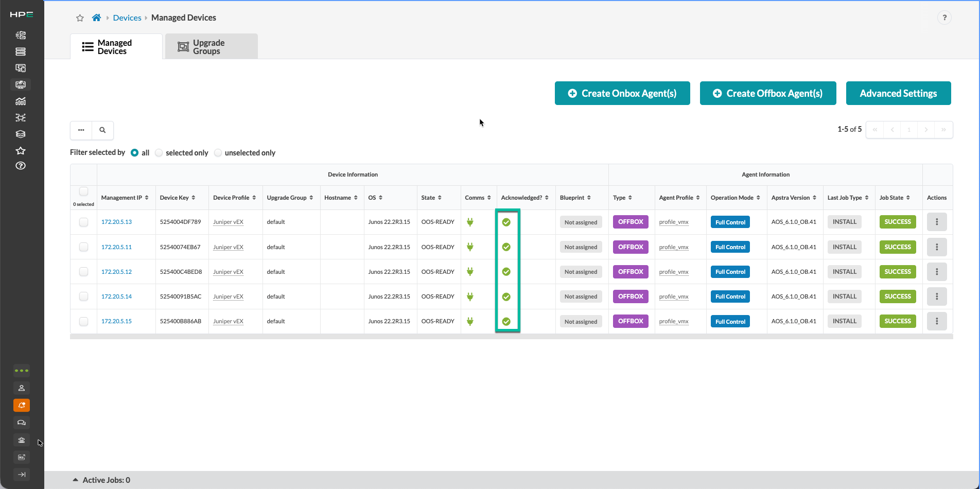Click the search magnifier icon
The height and width of the screenshot is (489, 980).
coord(102,130)
